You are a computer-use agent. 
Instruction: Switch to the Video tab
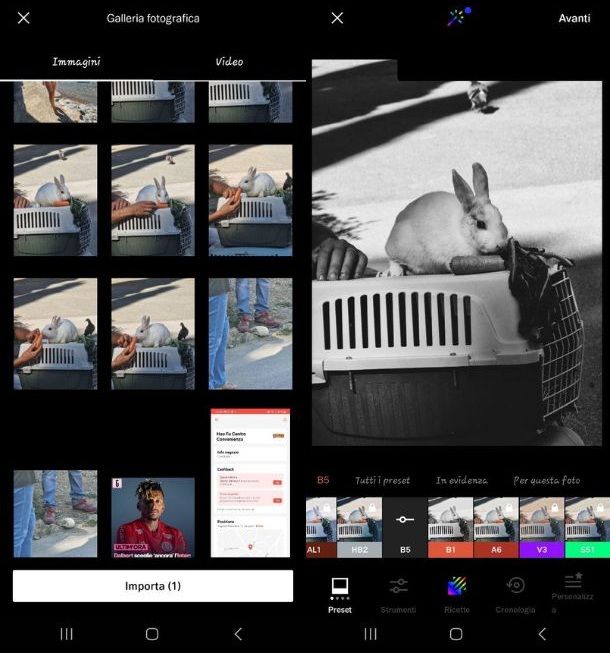click(229, 62)
